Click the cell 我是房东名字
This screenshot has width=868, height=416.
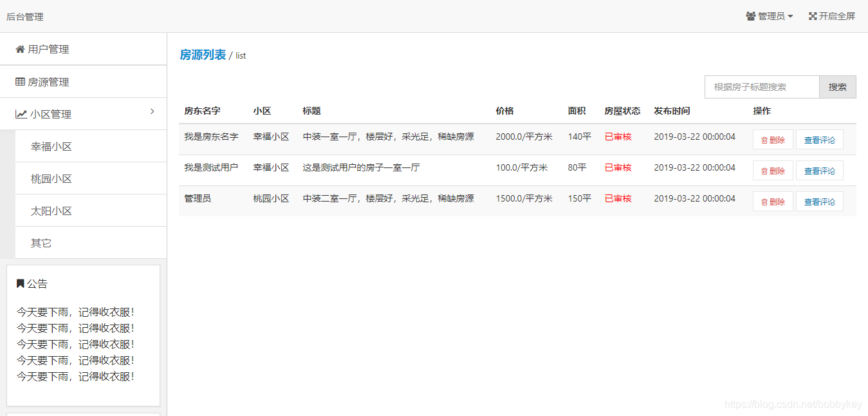pos(211,137)
